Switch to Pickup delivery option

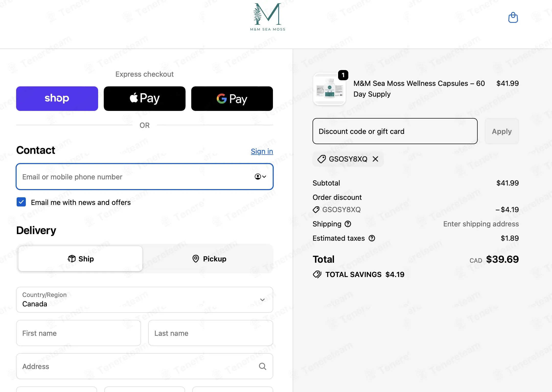tap(209, 259)
